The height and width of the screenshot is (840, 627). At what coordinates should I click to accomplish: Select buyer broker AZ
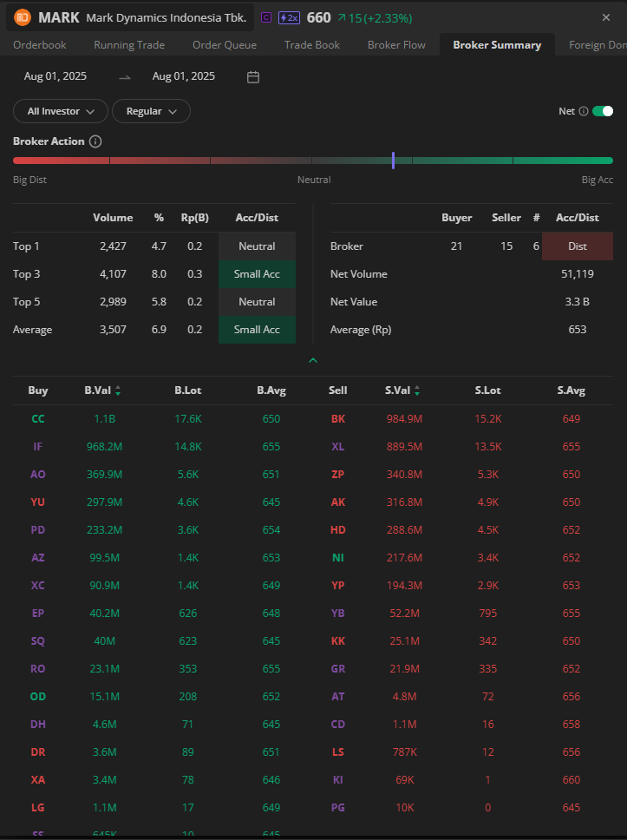coord(38,558)
